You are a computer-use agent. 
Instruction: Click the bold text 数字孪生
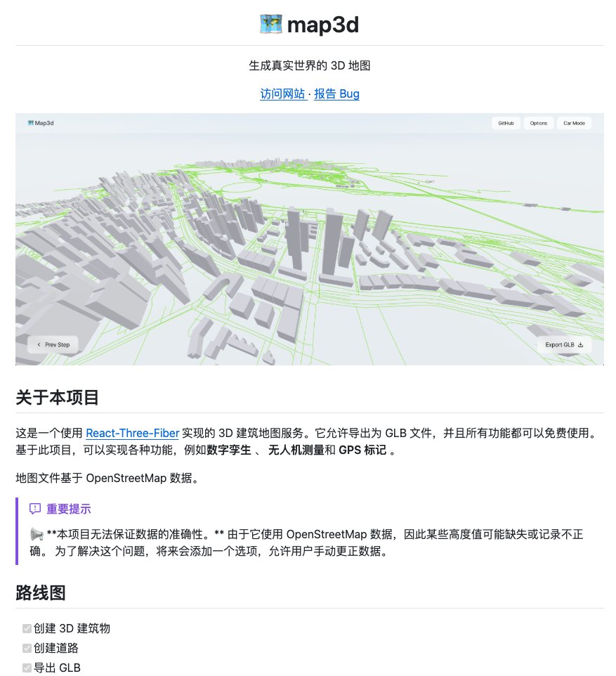click(228, 450)
